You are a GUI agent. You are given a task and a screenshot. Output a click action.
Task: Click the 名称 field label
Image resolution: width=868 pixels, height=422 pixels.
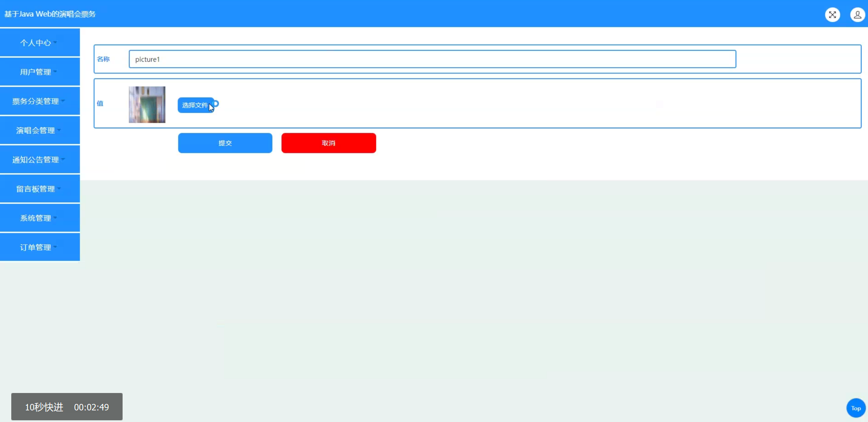click(x=103, y=59)
